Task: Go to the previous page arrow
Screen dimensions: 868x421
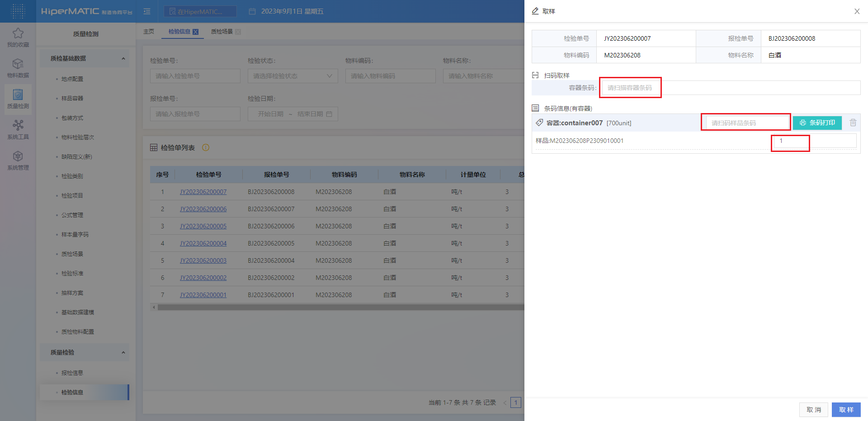Action: (x=505, y=402)
